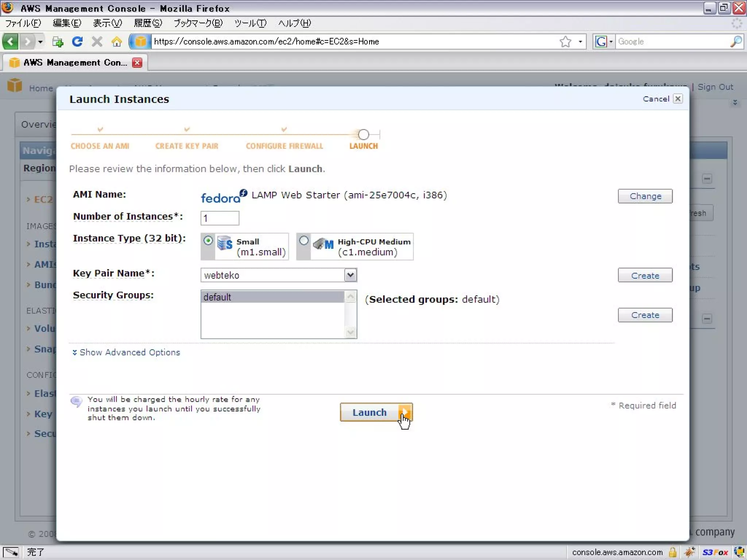The image size is (747, 560).
Task: Click the new tab toolbar icon
Action: click(58, 42)
